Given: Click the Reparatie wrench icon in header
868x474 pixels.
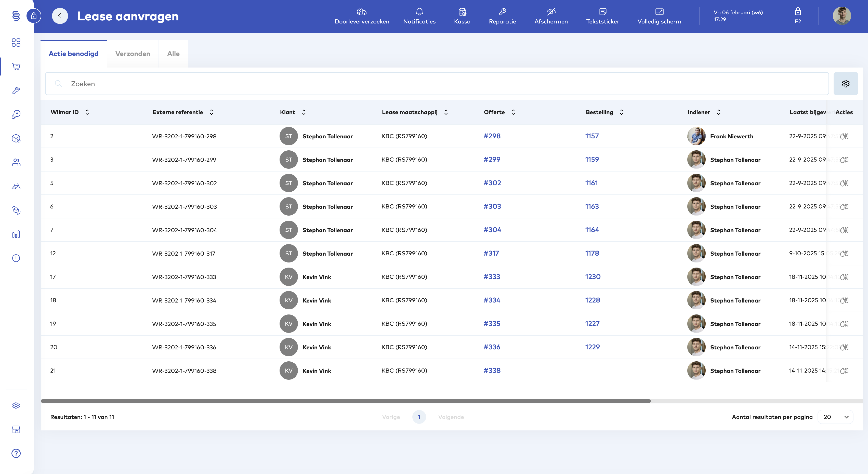Looking at the screenshot, I should 502,12.
